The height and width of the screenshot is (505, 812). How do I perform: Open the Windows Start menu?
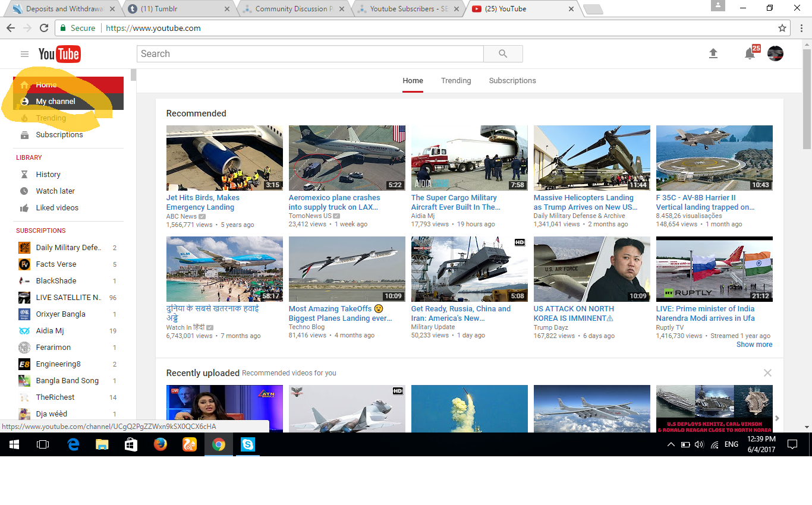(x=14, y=444)
